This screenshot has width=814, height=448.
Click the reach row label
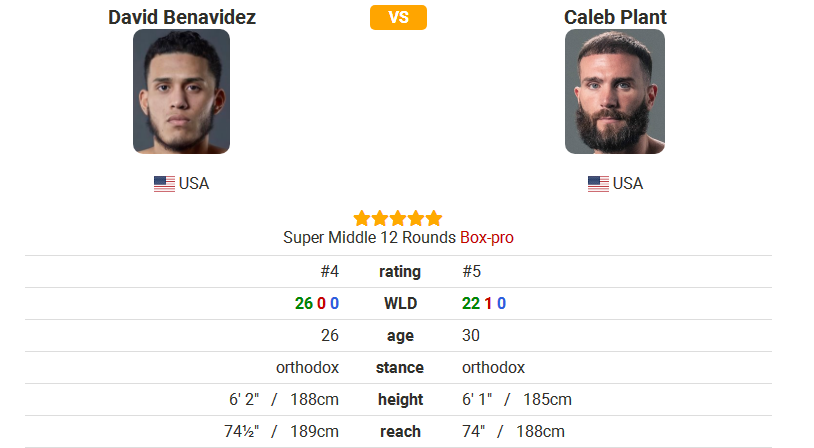[400, 431]
